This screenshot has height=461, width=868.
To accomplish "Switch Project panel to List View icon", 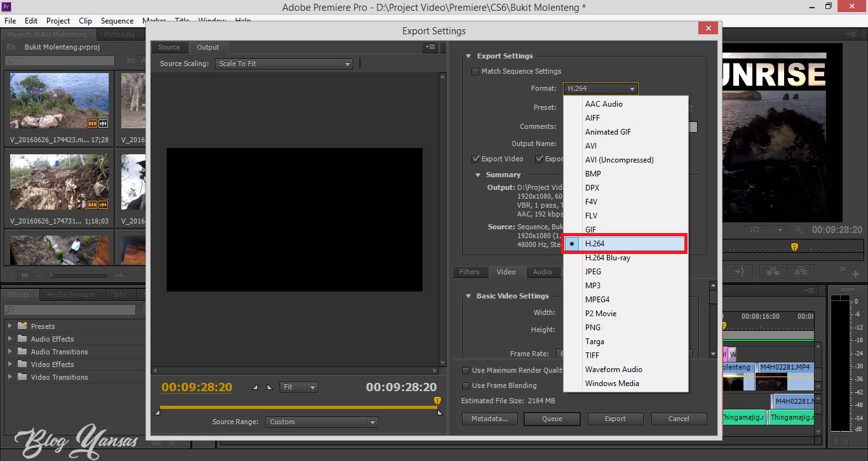I will pyautogui.click(x=9, y=275).
